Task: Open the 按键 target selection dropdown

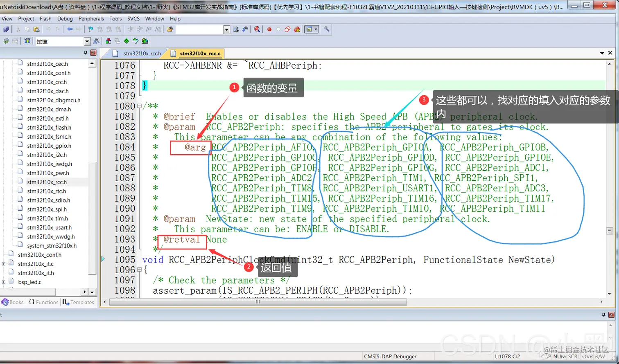Action: click(x=87, y=41)
